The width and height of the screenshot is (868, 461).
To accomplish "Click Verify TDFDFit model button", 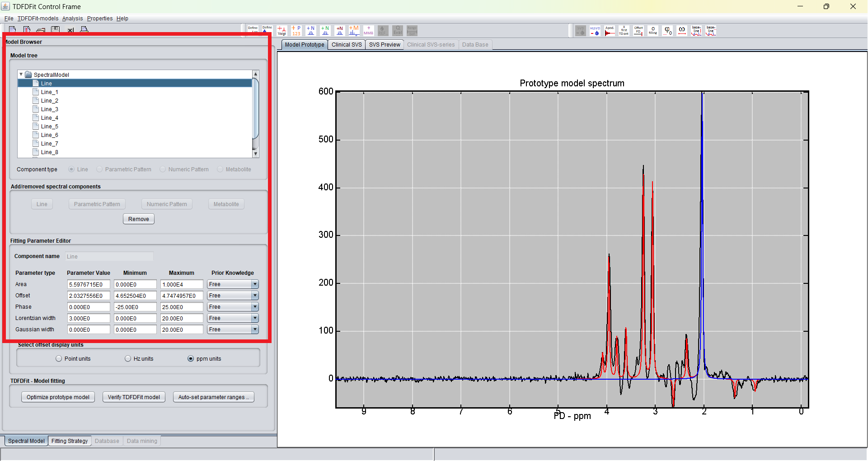I will (x=134, y=397).
